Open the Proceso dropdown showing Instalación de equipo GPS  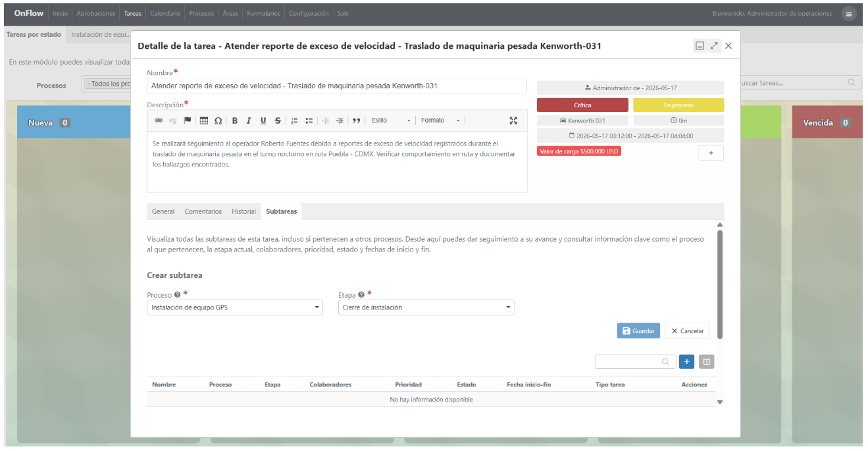235,307
